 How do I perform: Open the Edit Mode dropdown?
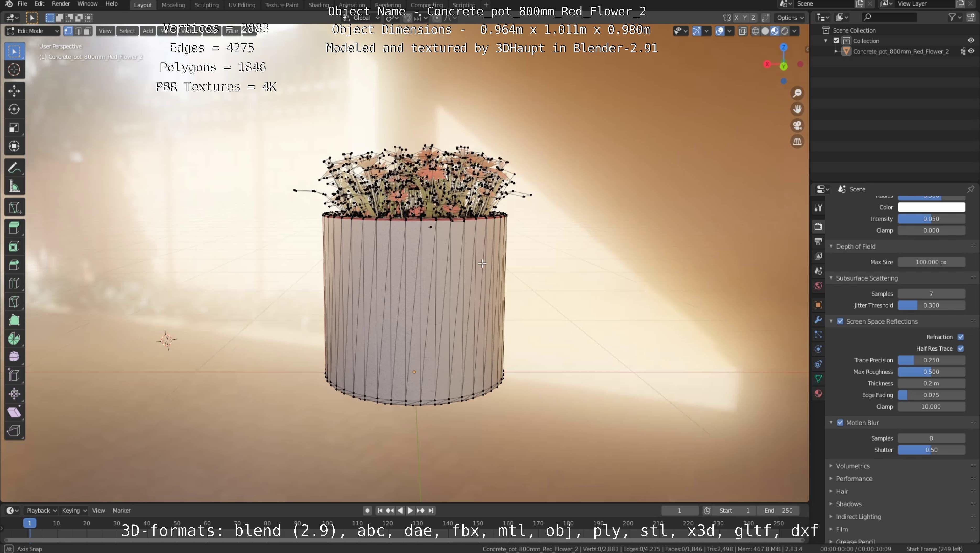[33, 31]
